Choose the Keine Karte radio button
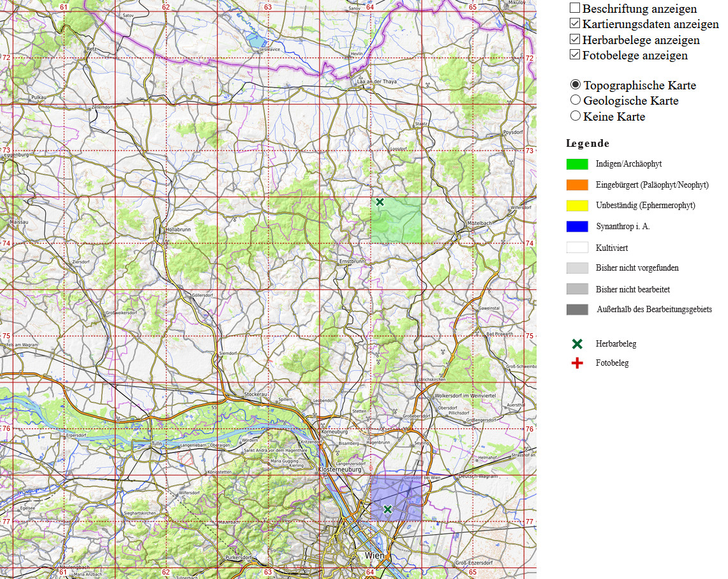728x579 pixels. [x=576, y=116]
